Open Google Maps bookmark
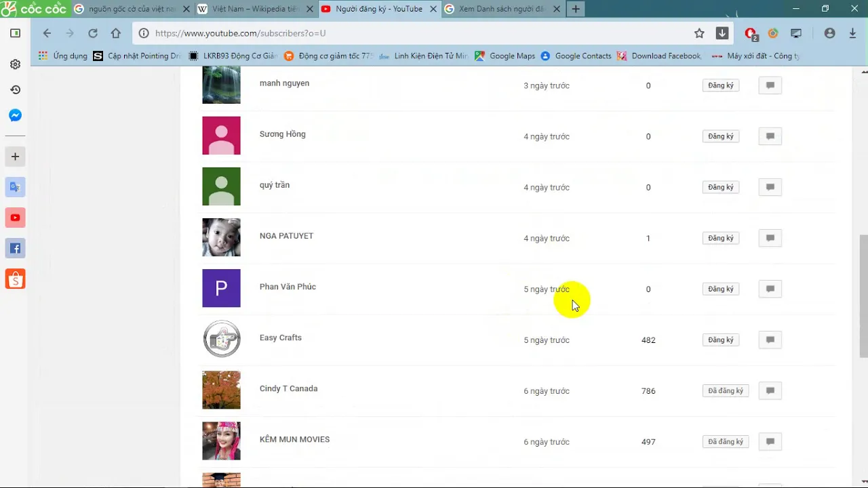Screen dimensions: 868x488 click(505, 56)
